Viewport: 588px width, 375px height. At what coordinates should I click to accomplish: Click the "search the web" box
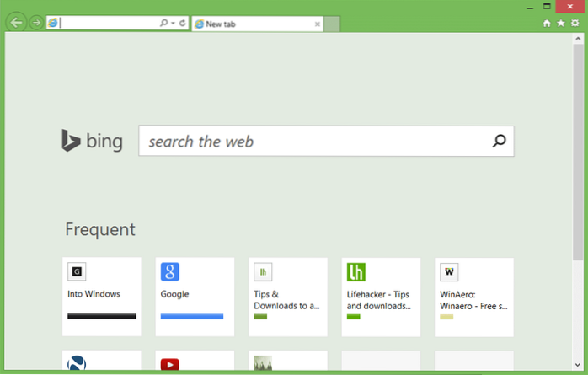(x=312, y=142)
